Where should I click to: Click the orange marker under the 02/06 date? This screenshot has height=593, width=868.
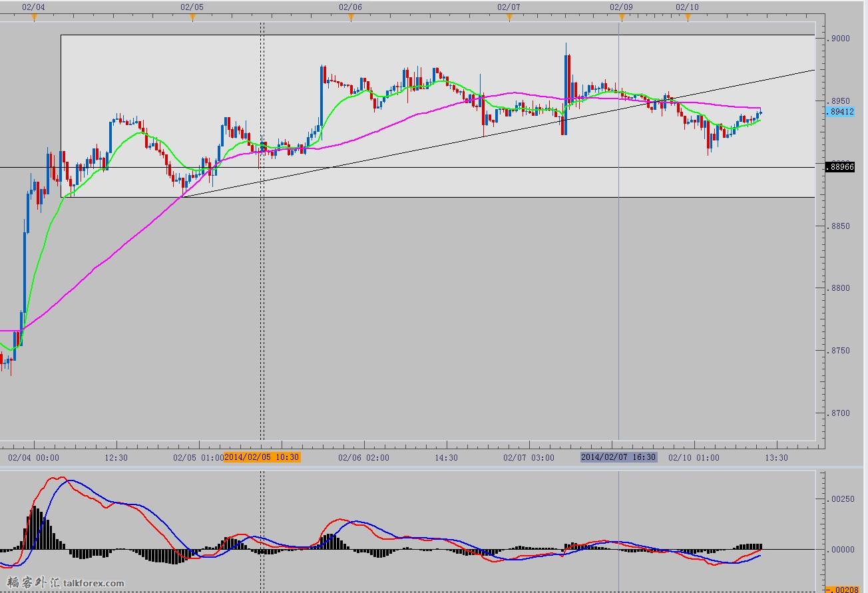(x=351, y=18)
